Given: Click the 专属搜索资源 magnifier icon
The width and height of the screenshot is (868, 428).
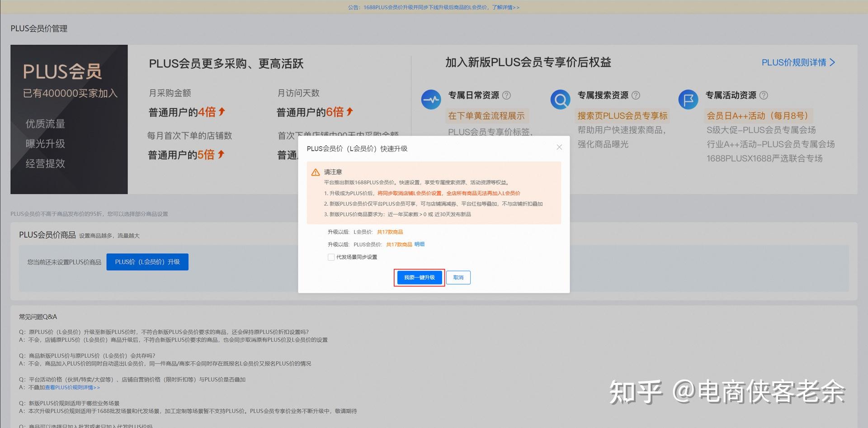Looking at the screenshot, I should tap(561, 99).
